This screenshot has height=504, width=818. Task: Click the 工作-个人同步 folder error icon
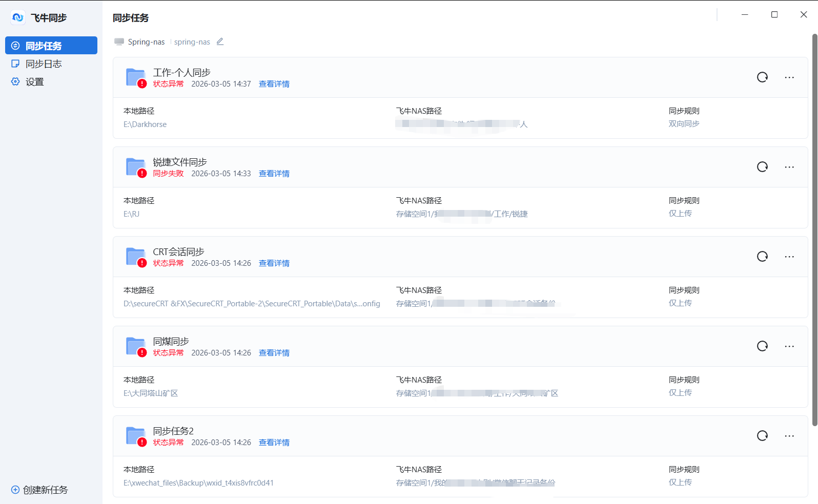tap(136, 78)
